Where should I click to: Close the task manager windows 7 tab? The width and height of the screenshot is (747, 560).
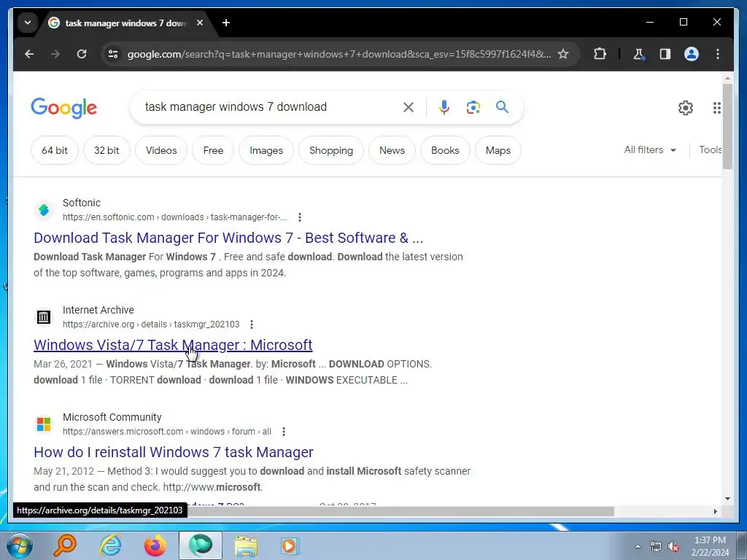(200, 23)
